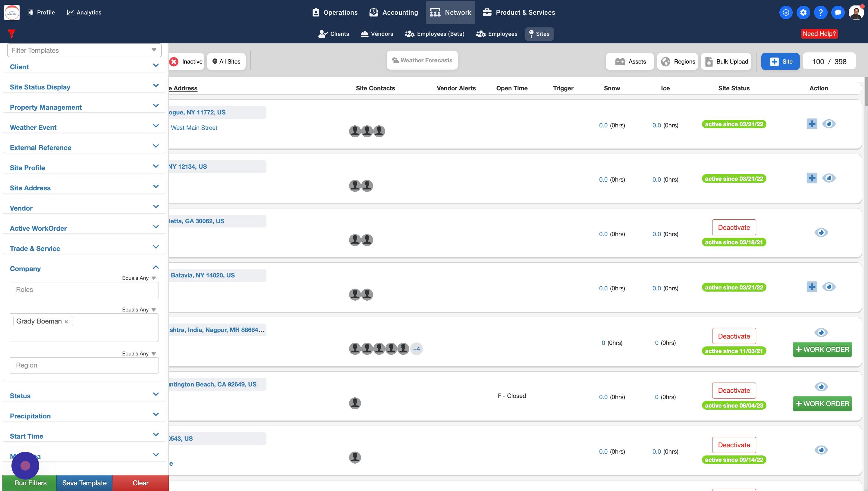This screenshot has height=491, width=868.
Task: Click the user profile avatar
Action: (856, 12)
